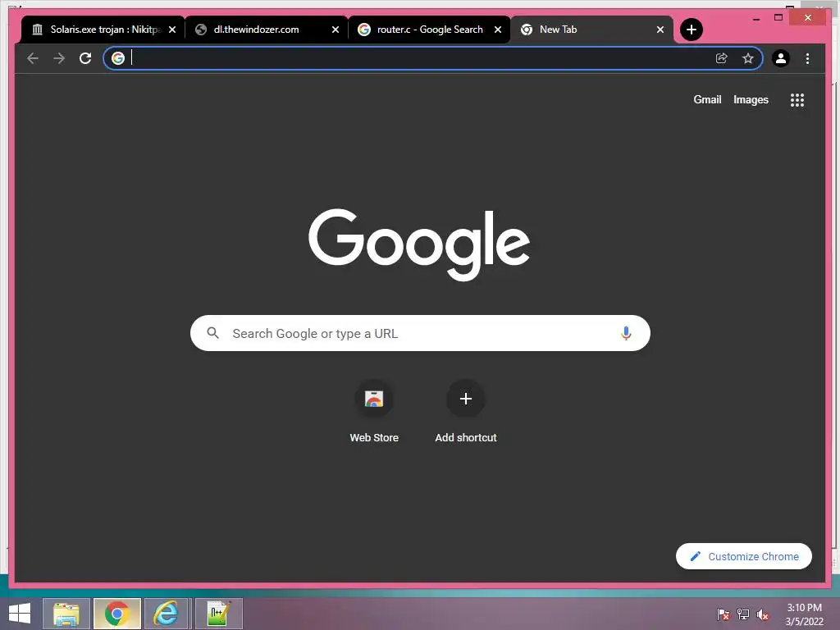
Task: Open Images link
Action: (751, 99)
